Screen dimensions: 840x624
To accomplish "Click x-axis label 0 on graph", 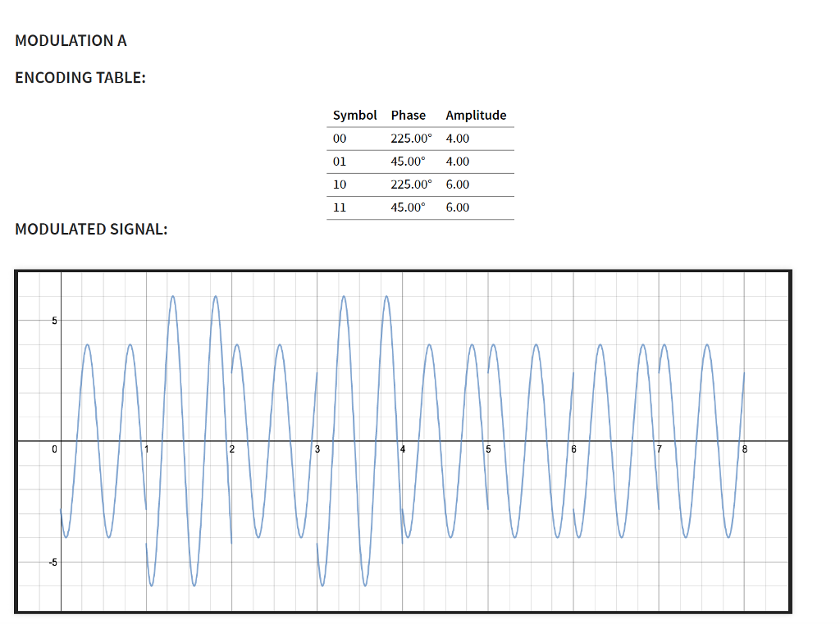I will tap(54, 449).
